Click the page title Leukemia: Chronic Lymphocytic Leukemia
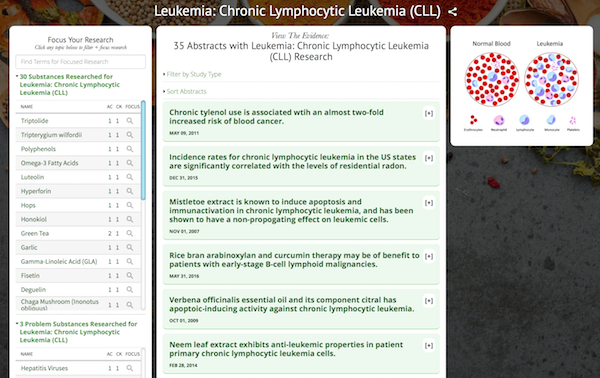This screenshot has height=378, width=600. point(297,11)
